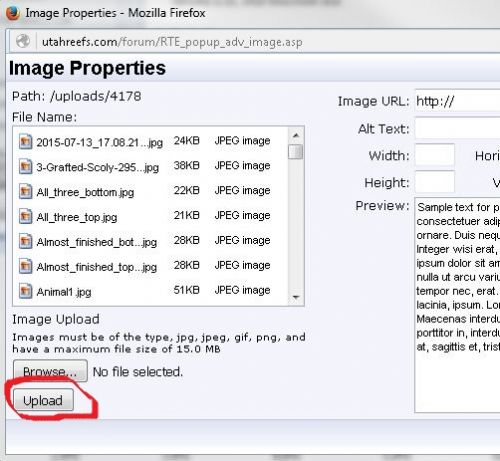
Task: Click the Upload button
Action: 43,400
